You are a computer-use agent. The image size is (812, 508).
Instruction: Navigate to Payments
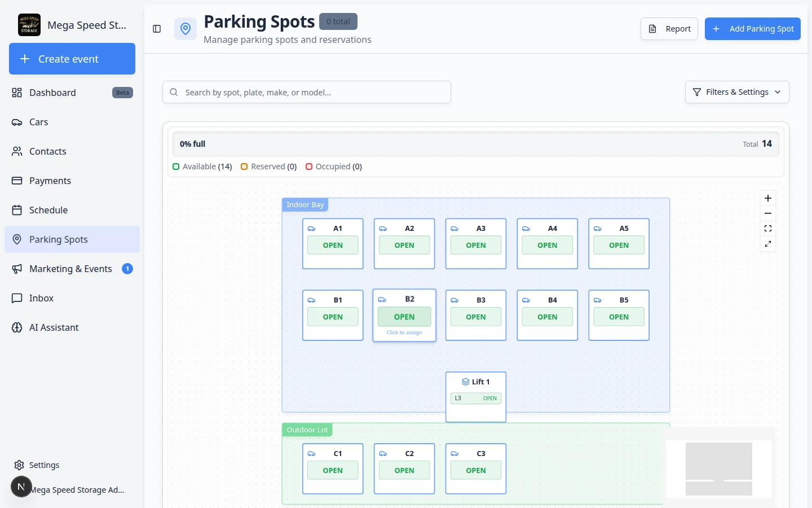[72, 181]
